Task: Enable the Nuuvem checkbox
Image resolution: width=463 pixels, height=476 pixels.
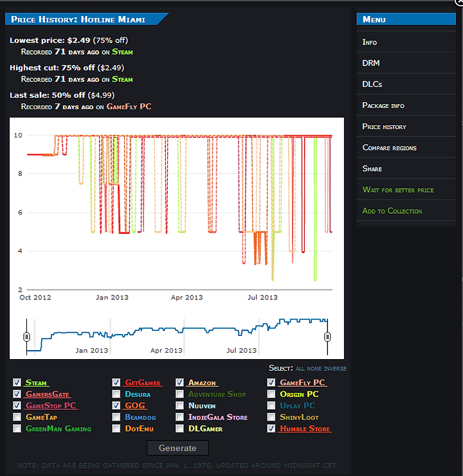Action: (x=179, y=405)
